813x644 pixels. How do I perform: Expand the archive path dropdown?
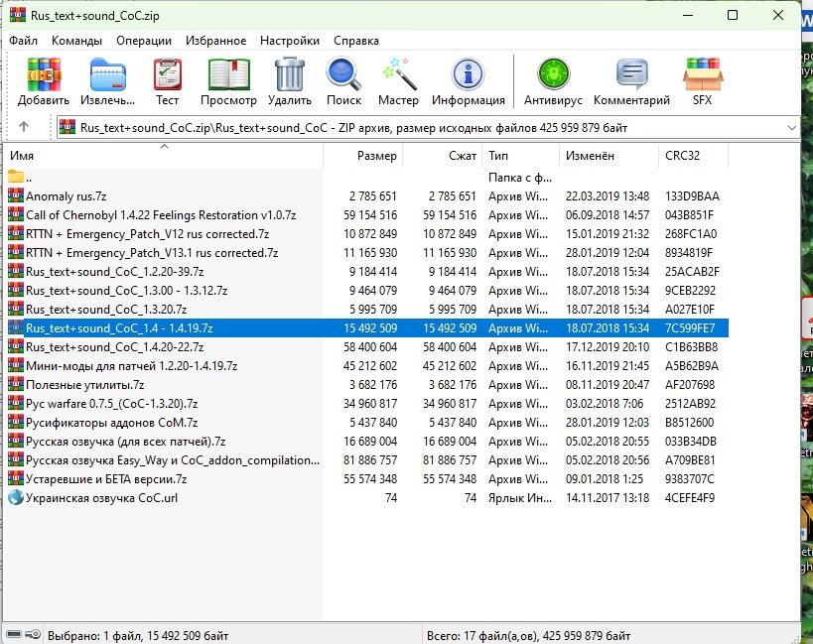click(x=791, y=128)
